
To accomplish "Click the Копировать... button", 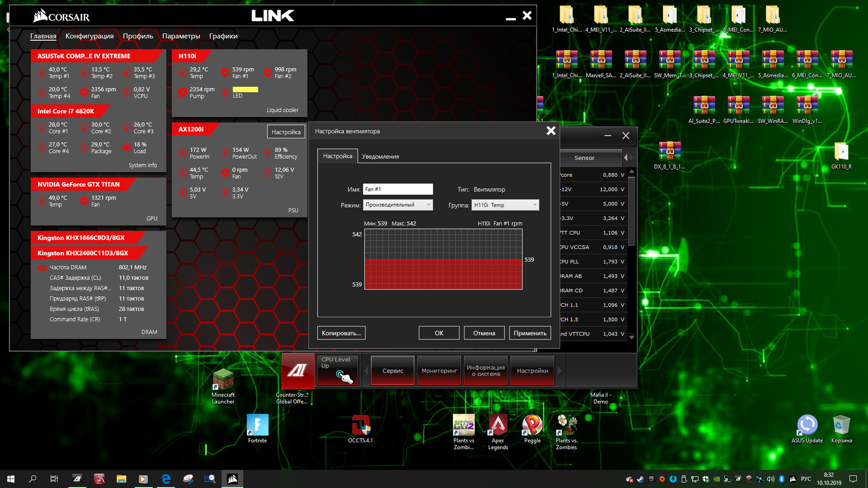I will pyautogui.click(x=341, y=333).
